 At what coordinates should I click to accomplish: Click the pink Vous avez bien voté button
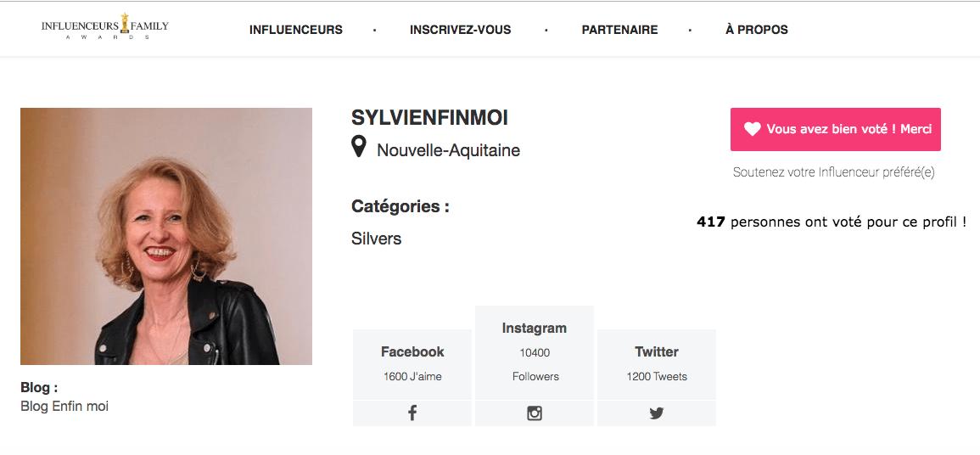coord(836,129)
